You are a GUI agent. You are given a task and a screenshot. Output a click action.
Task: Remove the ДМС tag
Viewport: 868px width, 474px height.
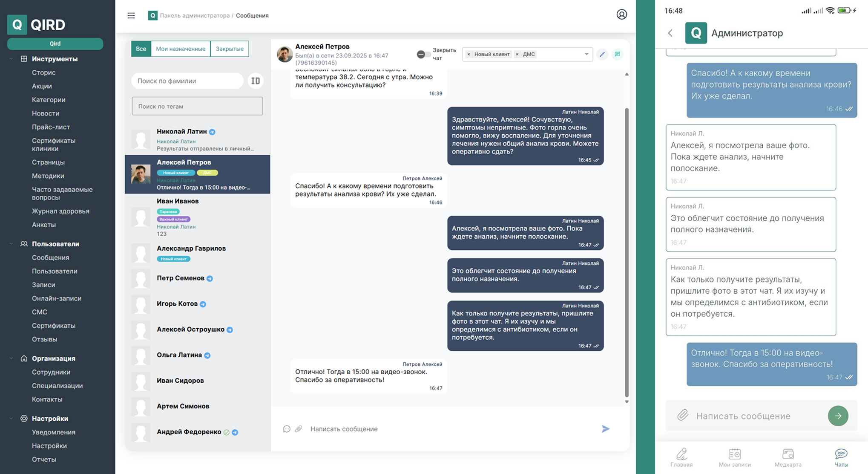pyautogui.click(x=517, y=54)
